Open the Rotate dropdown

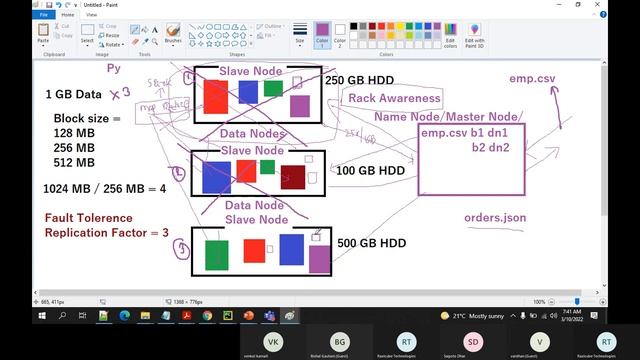(x=112, y=44)
